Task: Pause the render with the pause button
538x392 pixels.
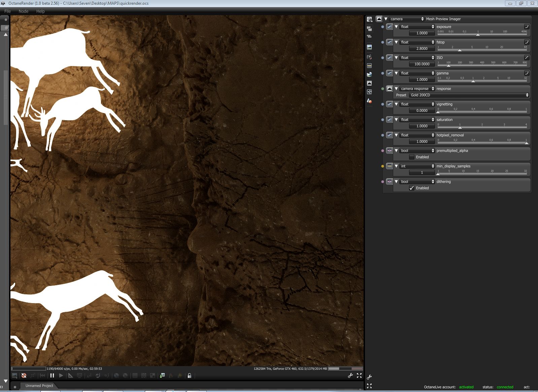Action: 52,375
